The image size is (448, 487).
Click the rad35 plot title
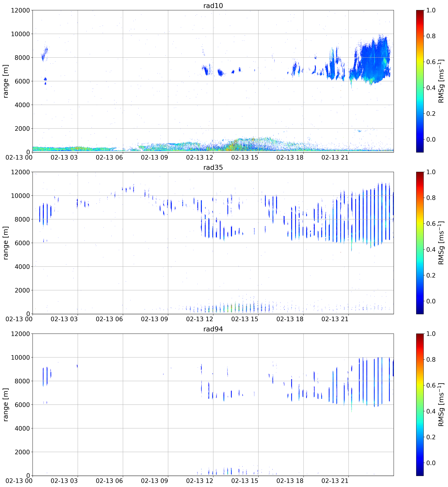[x=213, y=167]
